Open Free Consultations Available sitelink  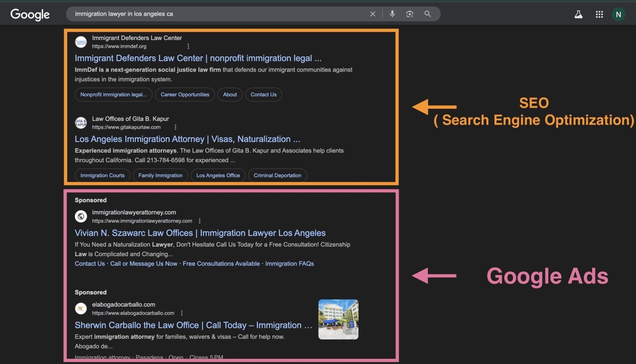point(221,264)
